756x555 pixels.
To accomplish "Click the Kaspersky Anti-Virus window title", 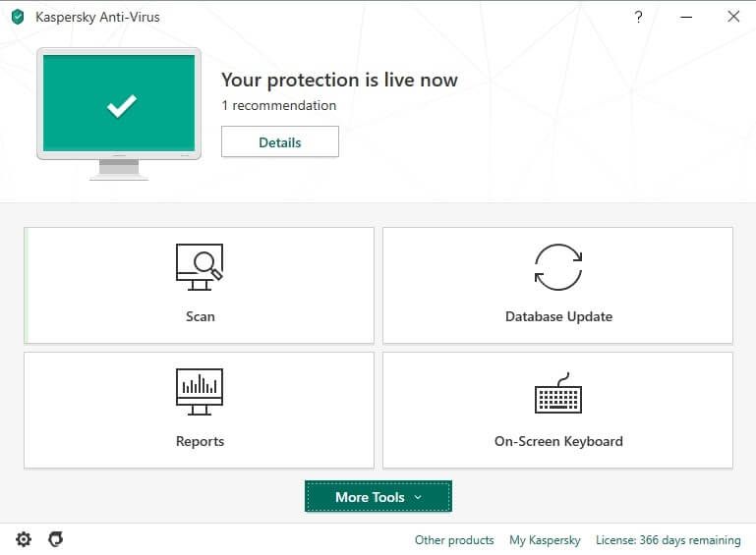I will click(97, 17).
